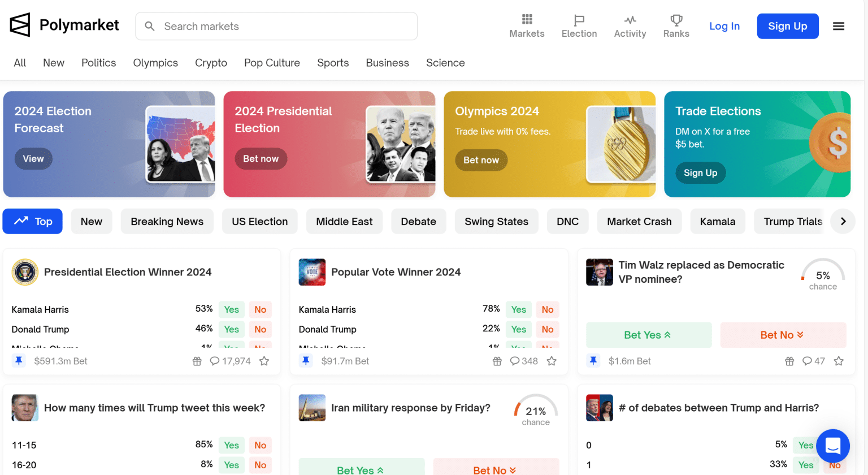868x475 pixels.
Task: Open the Markets grid icon
Action: (x=527, y=20)
